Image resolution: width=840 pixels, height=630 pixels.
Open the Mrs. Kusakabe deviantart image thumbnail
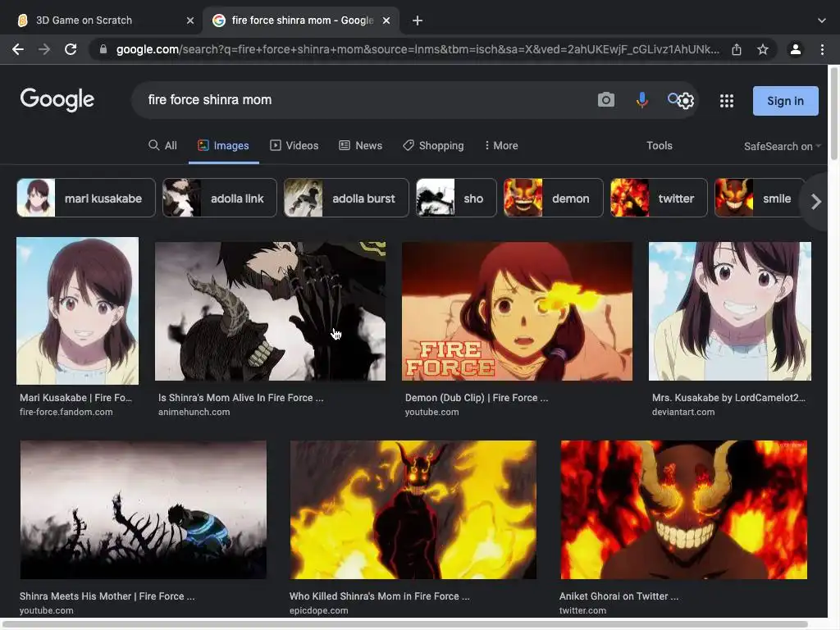730,311
